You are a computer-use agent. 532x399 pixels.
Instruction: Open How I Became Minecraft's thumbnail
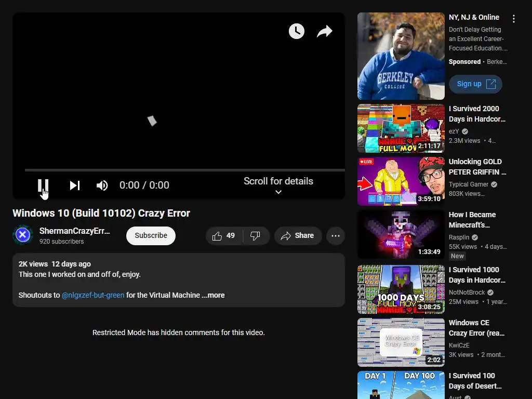point(401,234)
